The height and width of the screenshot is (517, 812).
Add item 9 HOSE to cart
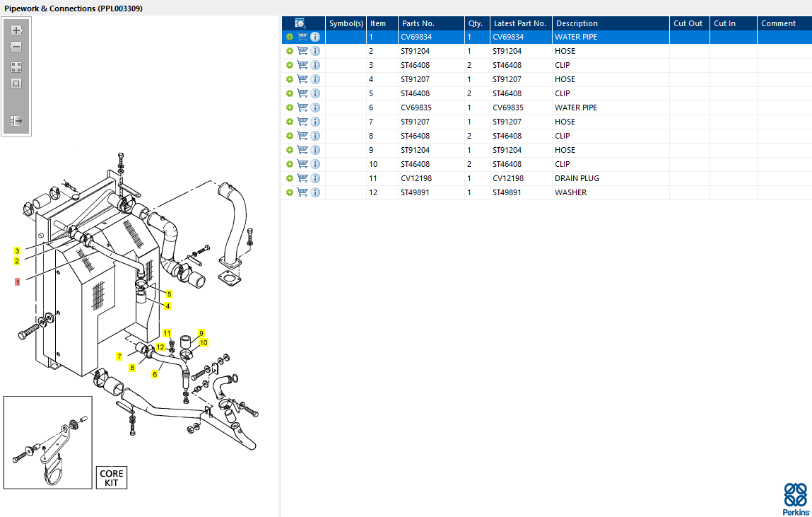click(x=302, y=150)
